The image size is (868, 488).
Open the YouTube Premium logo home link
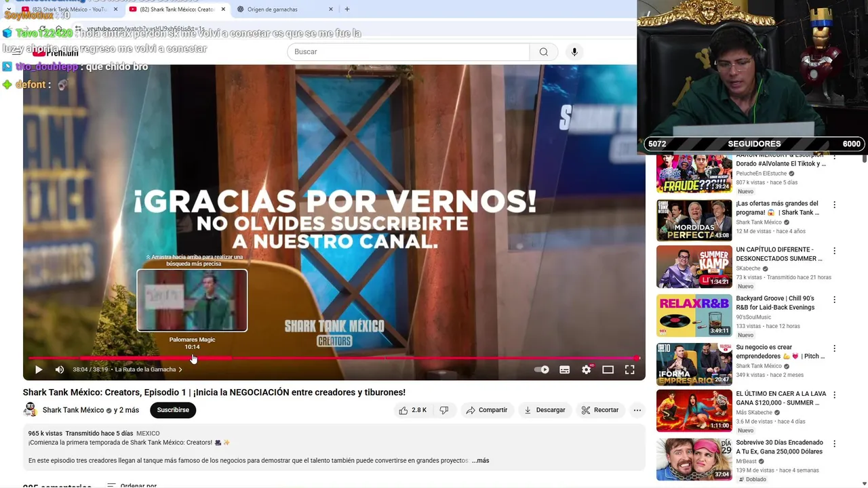pos(56,52)
